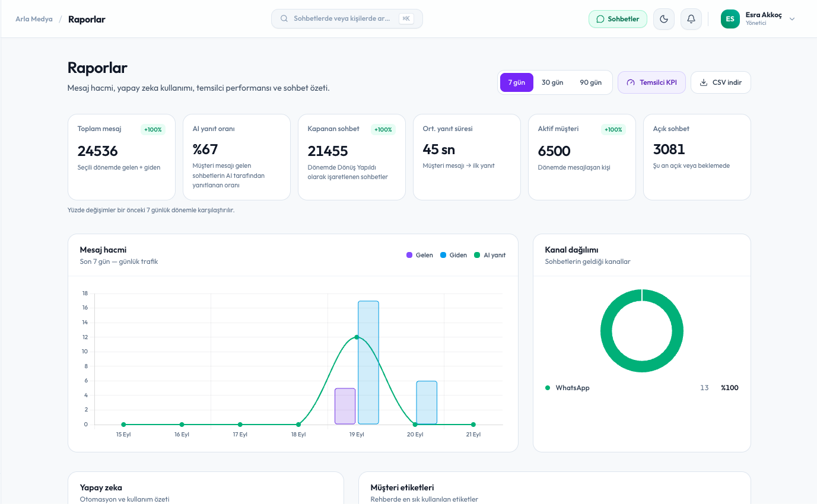Open the Ort. yanıt süresi card

(467, 157)
